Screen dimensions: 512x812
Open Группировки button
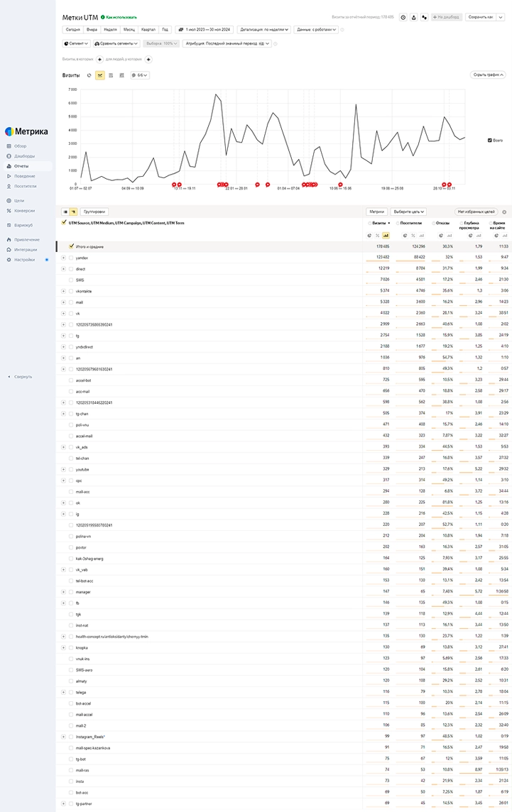94,212
